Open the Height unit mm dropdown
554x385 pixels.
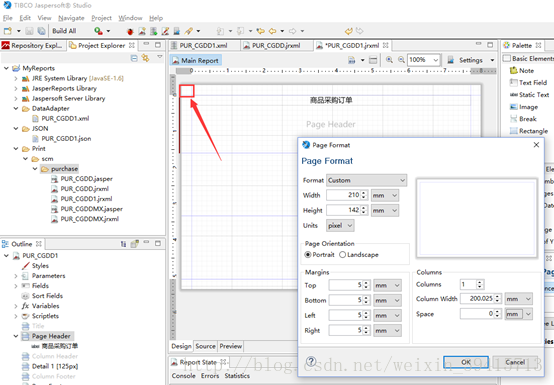385,211
